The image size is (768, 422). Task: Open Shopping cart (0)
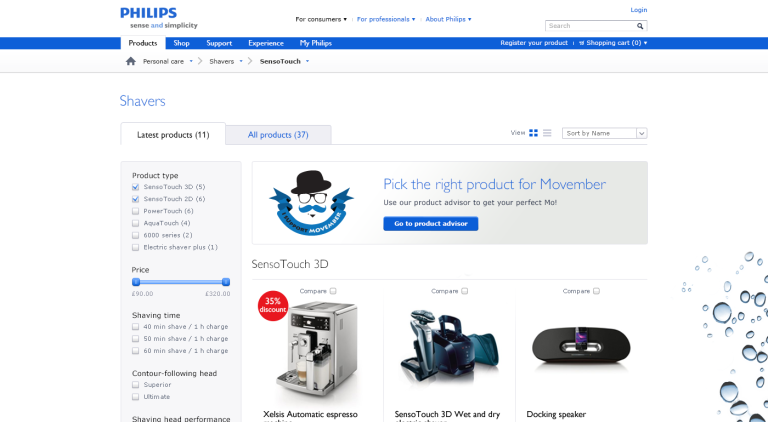(613, 43)
